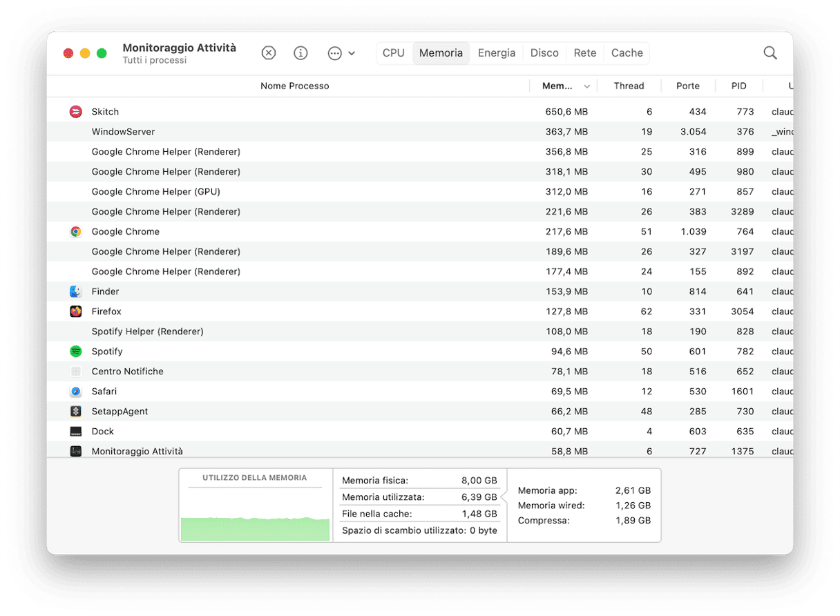Expand the chevron beside the ellipsis button
Viewport: 840px width, 616px height.
pos(352,53)
